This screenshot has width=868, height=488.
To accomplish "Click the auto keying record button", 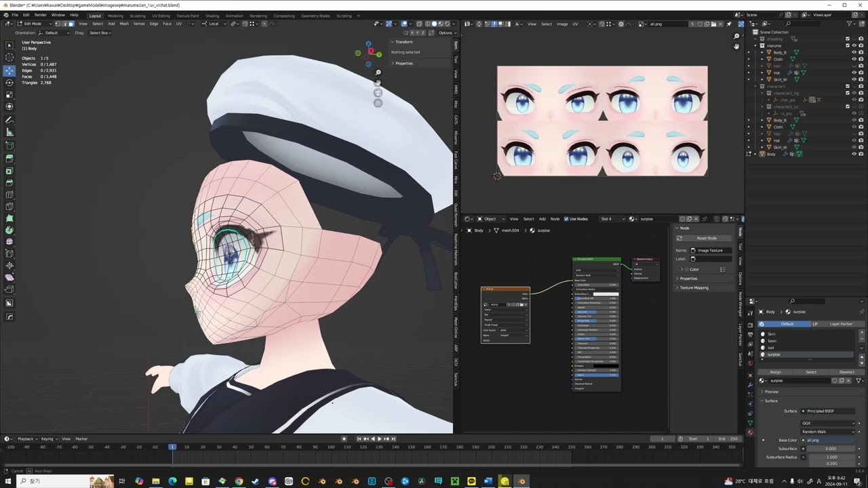I will coord(344,439).
